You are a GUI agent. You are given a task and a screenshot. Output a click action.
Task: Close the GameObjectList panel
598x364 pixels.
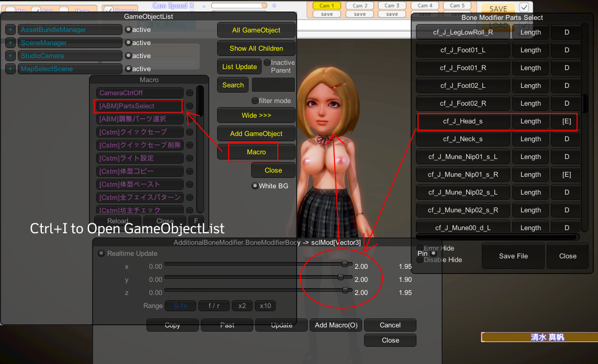coord(274,170)
